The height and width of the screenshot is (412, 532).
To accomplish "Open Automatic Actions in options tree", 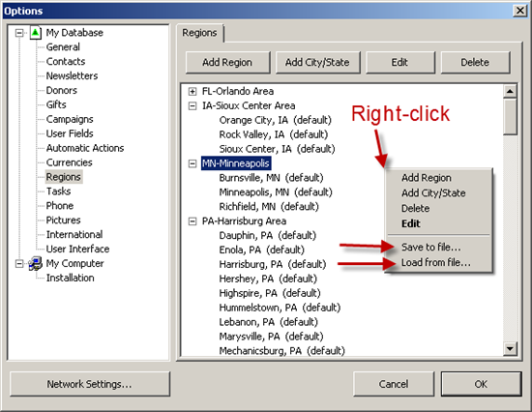I will (85, 148).
